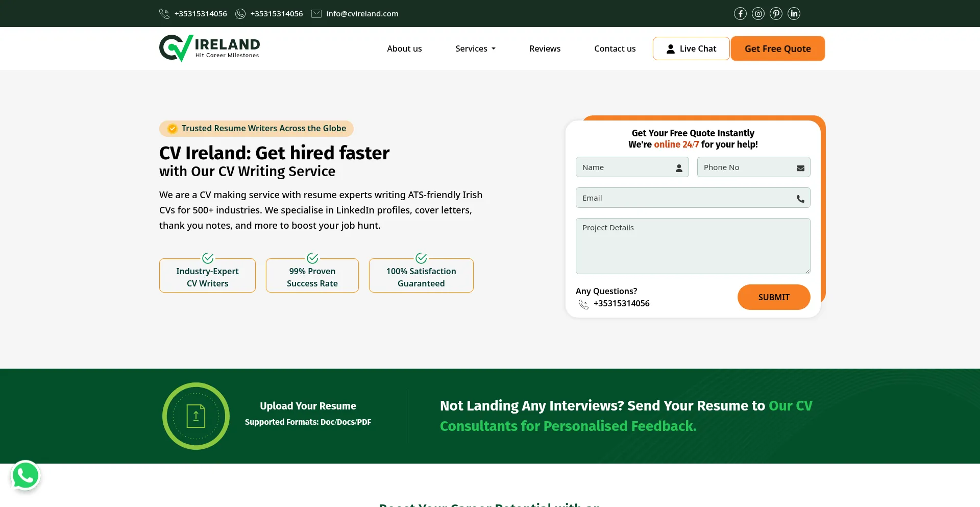Open the Facebook social icon
This screenshot has height=507, width=980.
coord(740,14)
